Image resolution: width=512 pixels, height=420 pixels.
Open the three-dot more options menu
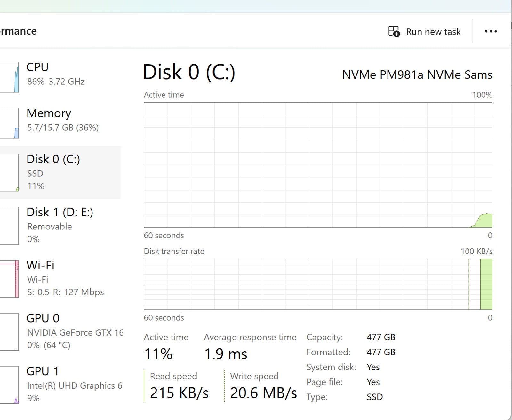[491, 31]
